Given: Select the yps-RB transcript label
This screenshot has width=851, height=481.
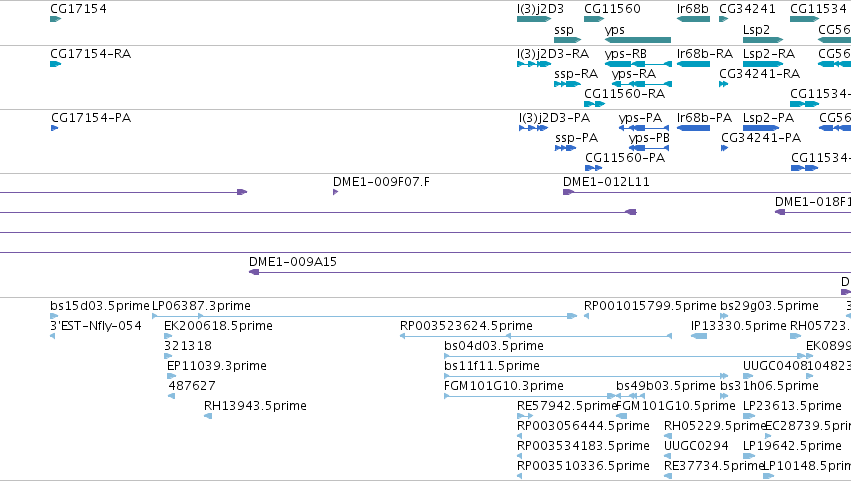Looking at the screenshot, I should point(626,54).
